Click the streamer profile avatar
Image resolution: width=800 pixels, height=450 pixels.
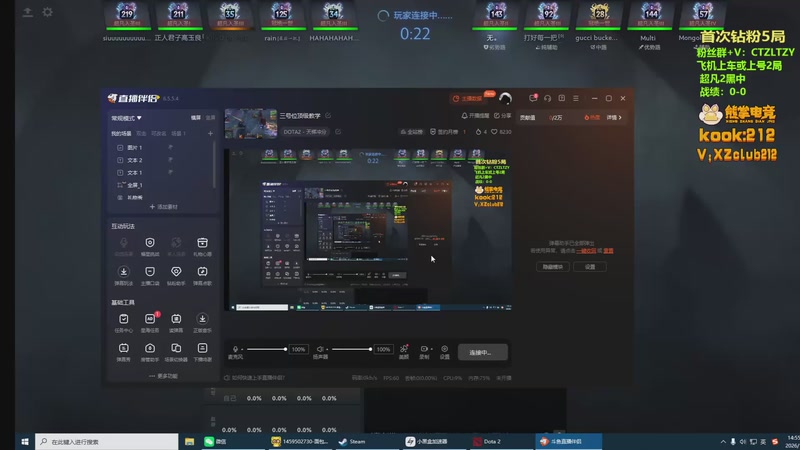pyautogui.click(x=505, y=98)
